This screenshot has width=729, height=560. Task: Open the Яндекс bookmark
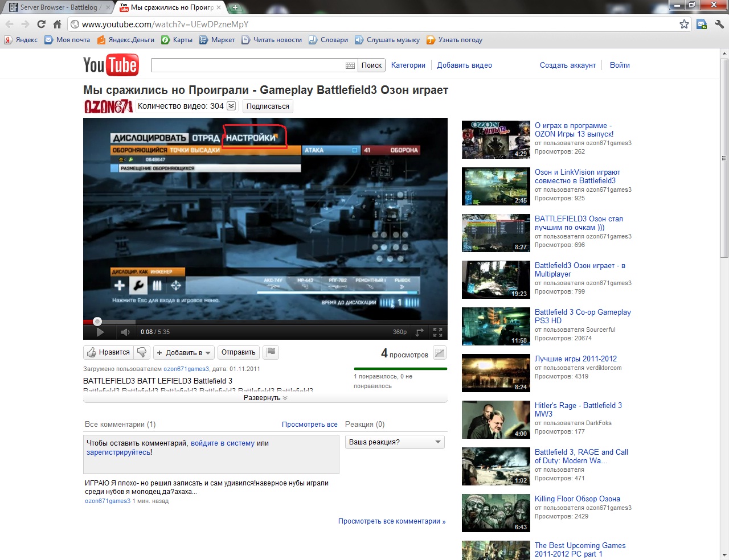point(21,40)
